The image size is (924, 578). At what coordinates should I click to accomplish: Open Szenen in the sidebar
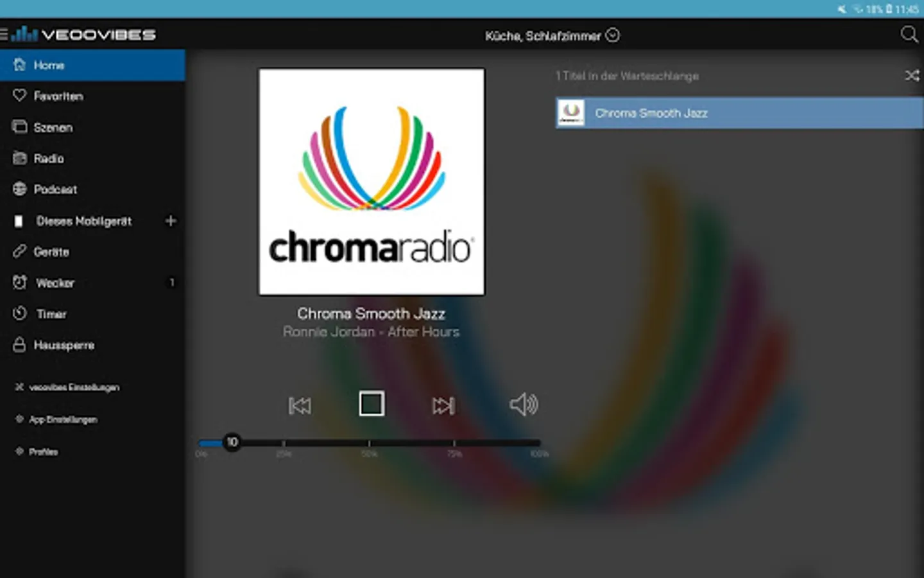pyautogui.click(x=92, y=127)
